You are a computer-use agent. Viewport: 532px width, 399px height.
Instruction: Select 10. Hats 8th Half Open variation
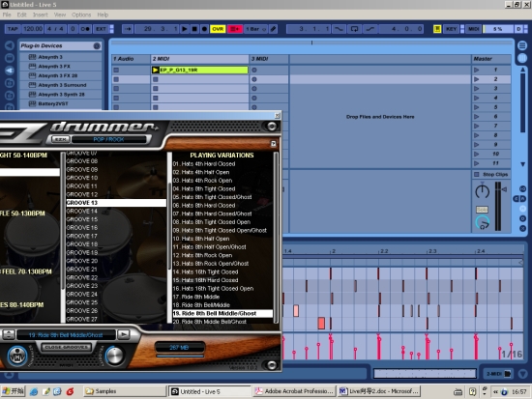(222, 239)
